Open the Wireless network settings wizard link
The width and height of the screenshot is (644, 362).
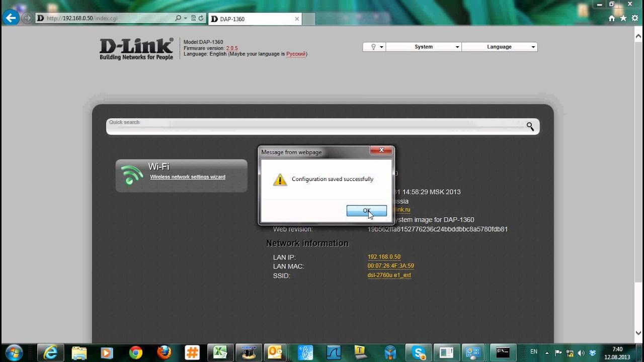pyautogui.click(x=188, y=177)
